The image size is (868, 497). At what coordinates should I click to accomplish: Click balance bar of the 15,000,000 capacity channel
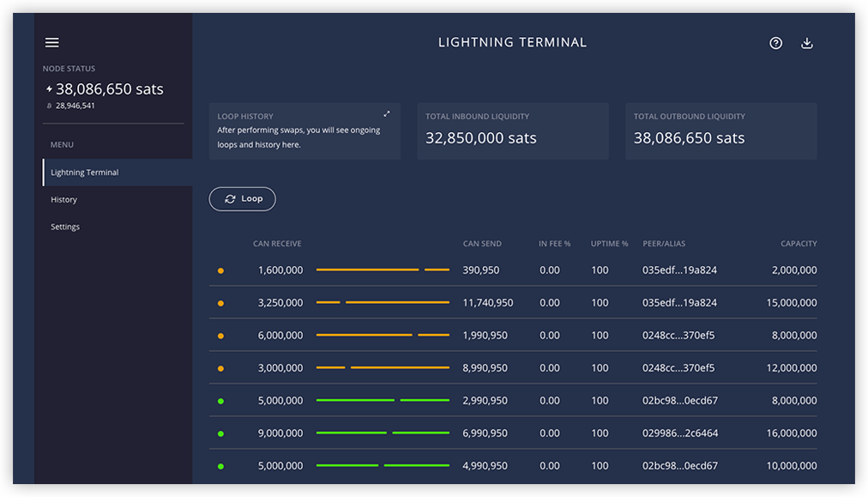(x=383, y=302)
